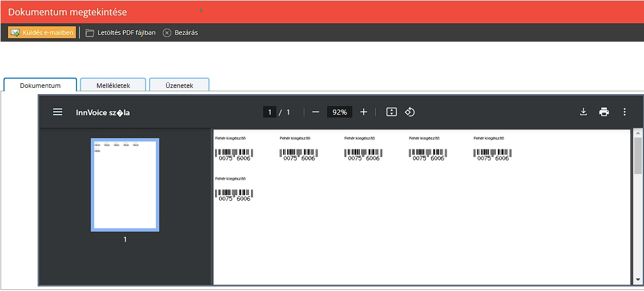
Task: Click the circled X icon beside Bezárás
Action: pos(167,33)
